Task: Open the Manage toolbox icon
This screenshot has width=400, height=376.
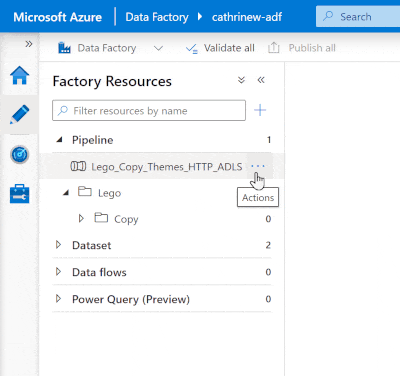Action: click(20, 194)
